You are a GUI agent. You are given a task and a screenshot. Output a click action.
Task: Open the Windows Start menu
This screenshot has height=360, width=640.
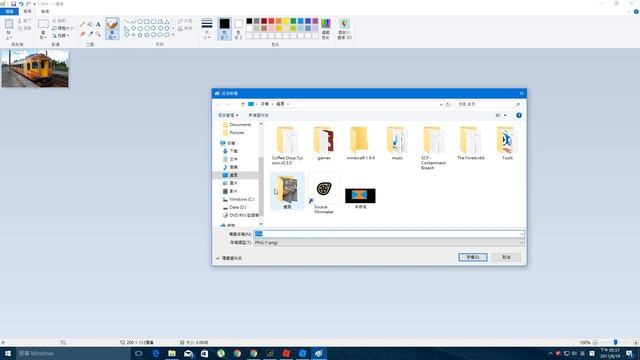click(8, 353)
